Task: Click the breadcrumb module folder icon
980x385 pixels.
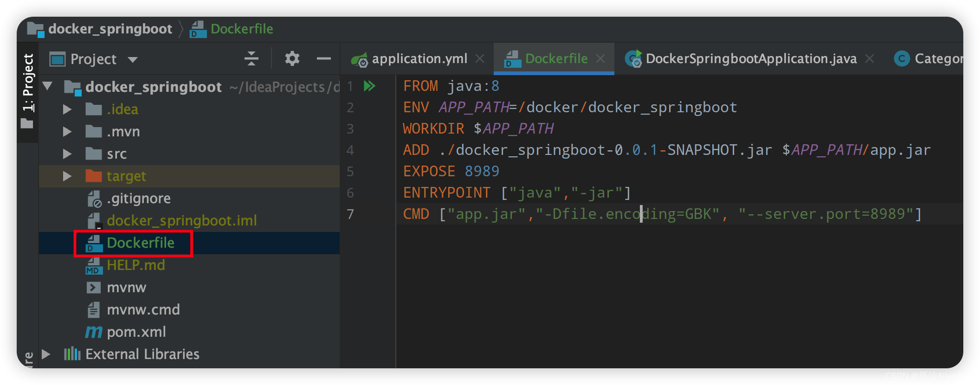Action: 36,29
